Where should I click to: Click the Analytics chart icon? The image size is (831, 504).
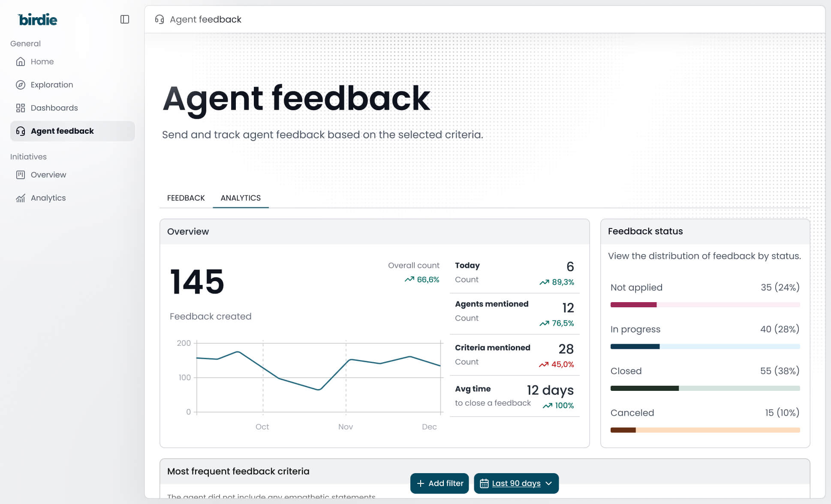pyautogui.click(x=20, y=198)
